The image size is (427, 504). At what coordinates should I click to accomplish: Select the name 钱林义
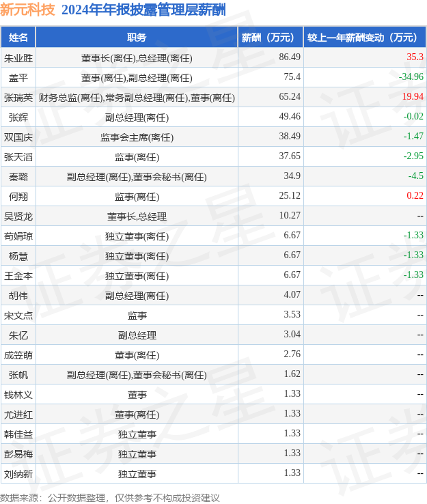tap(18, 395)
